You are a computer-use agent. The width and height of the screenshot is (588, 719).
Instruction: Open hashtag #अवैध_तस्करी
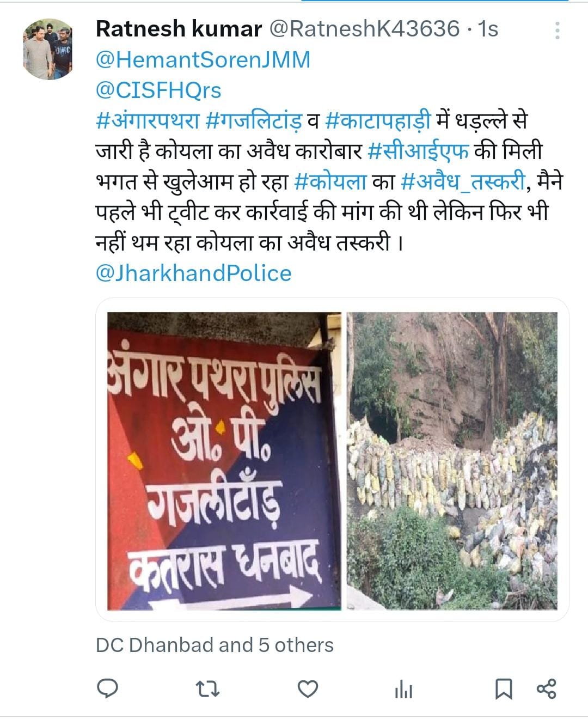[x=463, y=181]
